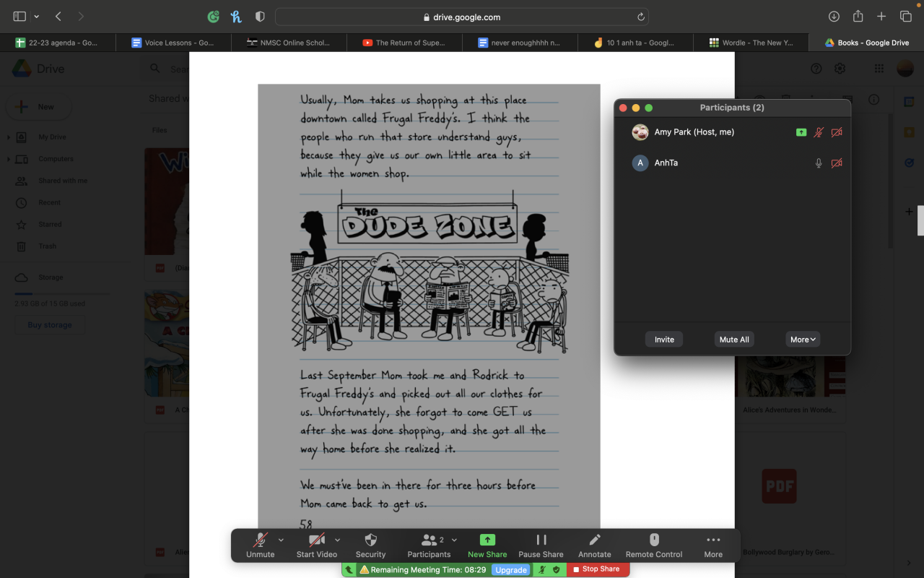Viewport: 924px width, 578px height.
Task: Click Invite in the Participants window
Action: click(664, 340)
